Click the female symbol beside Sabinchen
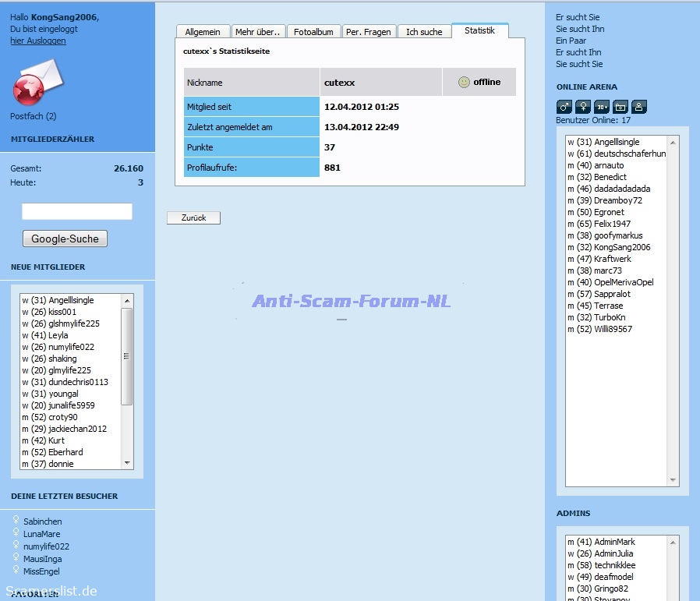Image resolution: width=700 pixels, height=601 pixels. (16, 521)
